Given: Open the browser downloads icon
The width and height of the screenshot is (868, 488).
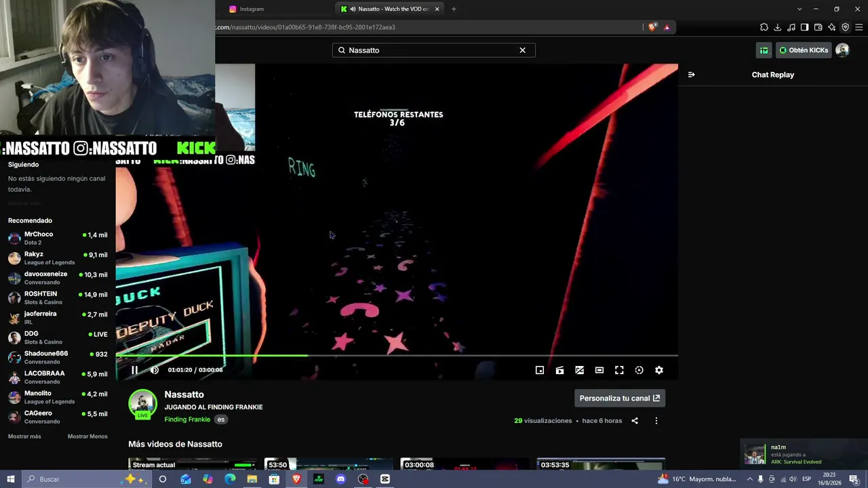Looking at the screenshot, I should pos(778,27).
